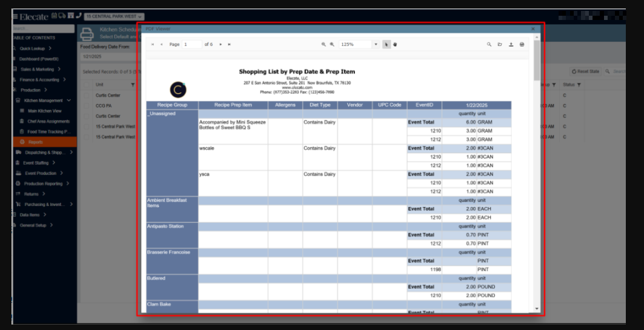Activate the pointer selection tool
This screenshot has width=644, height=330.
tap(387, 44)
